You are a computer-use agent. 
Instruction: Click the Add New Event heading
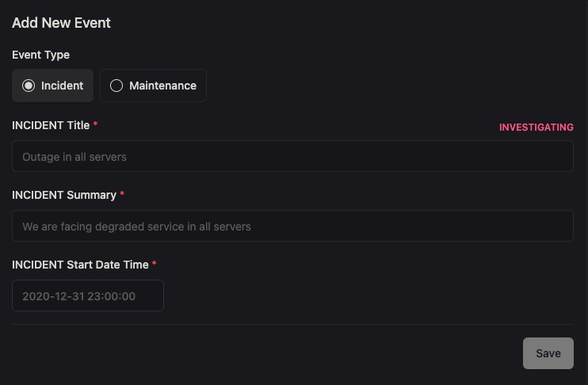pyautogui.click(x=61, y=23)
